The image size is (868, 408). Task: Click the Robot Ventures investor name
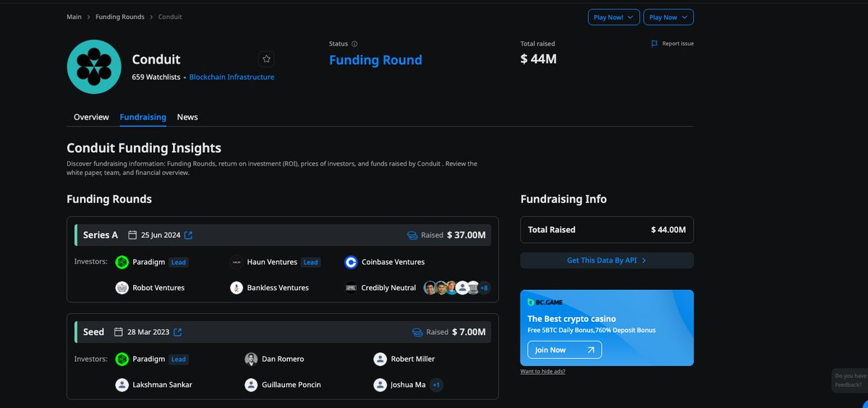158,288
